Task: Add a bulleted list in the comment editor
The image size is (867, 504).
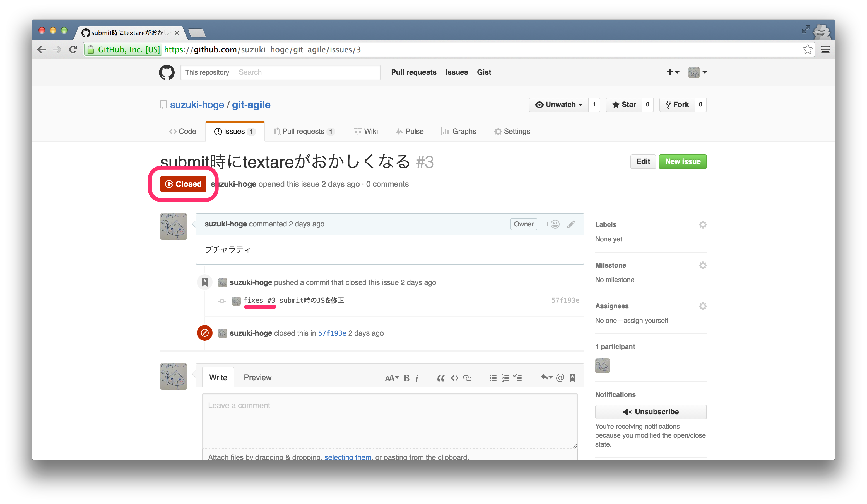Action: (493, 378)
